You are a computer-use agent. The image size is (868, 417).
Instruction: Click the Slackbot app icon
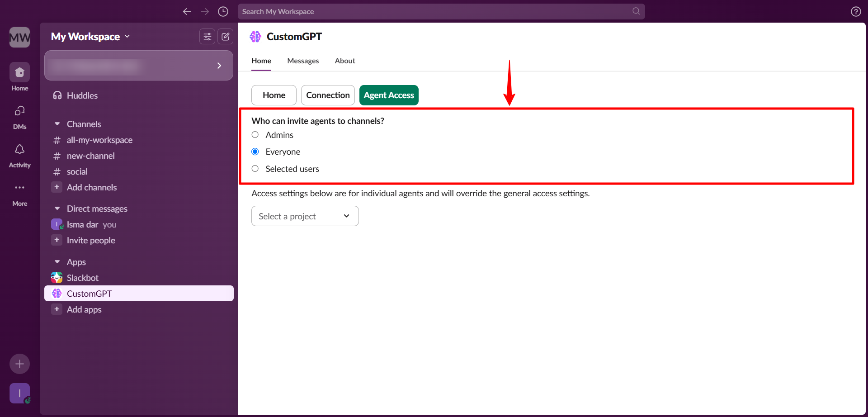click(57, 278)
